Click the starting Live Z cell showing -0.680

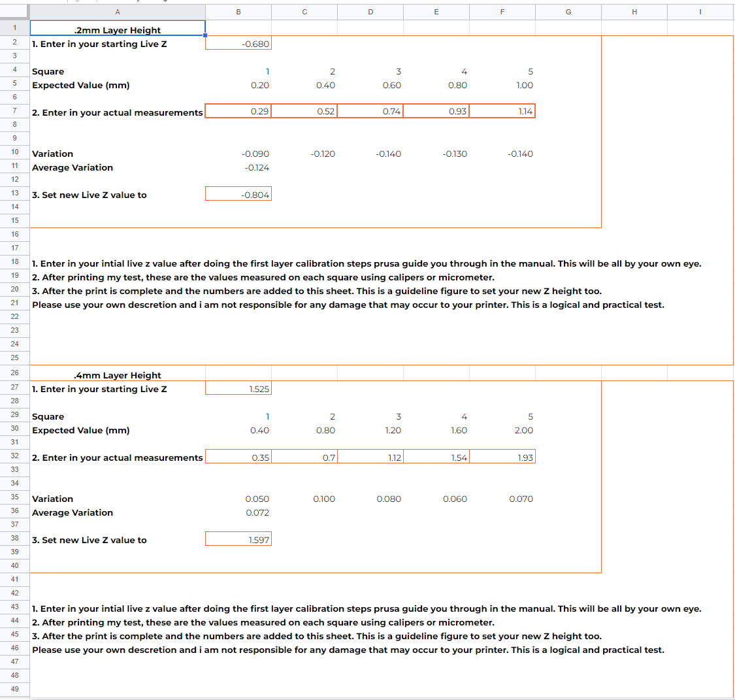click(x=238, y=44)
